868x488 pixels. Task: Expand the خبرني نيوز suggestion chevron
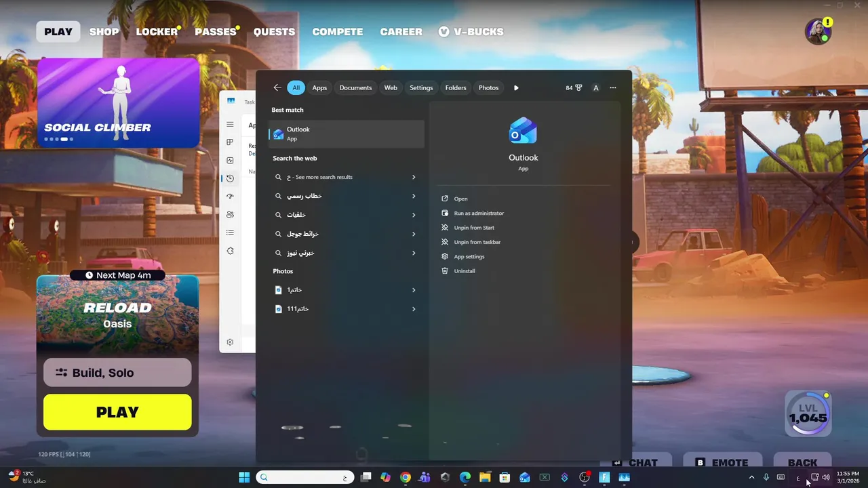(414, 253)
